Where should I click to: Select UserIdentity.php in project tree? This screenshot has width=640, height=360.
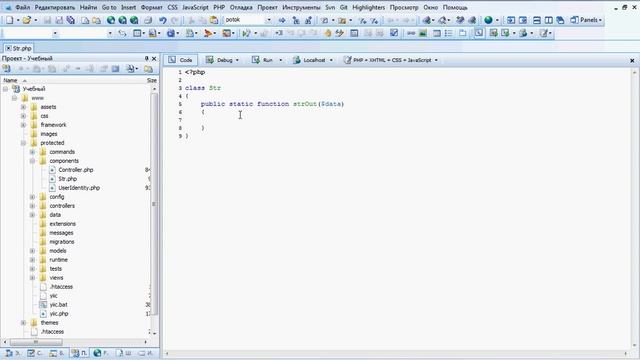coord(79,188)
